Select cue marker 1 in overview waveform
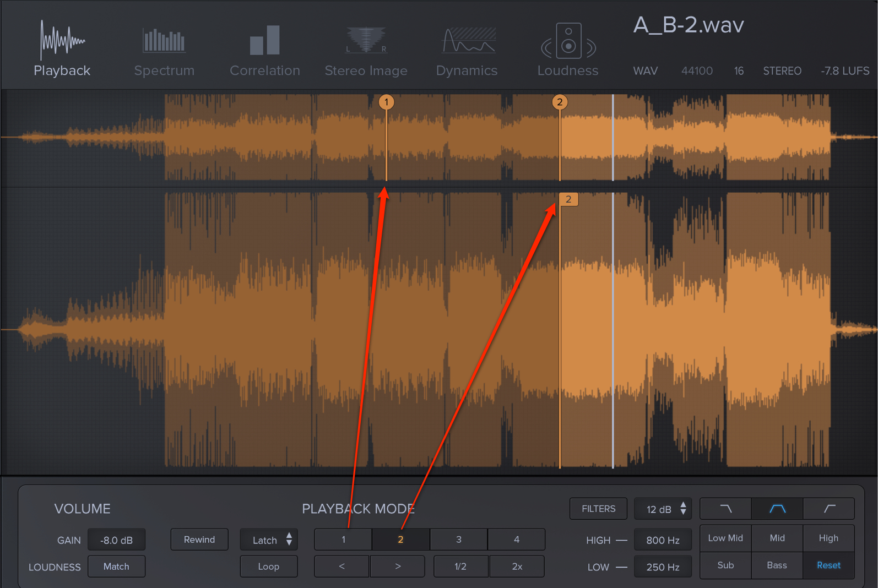Screen dimensions: 878x588 386,102
